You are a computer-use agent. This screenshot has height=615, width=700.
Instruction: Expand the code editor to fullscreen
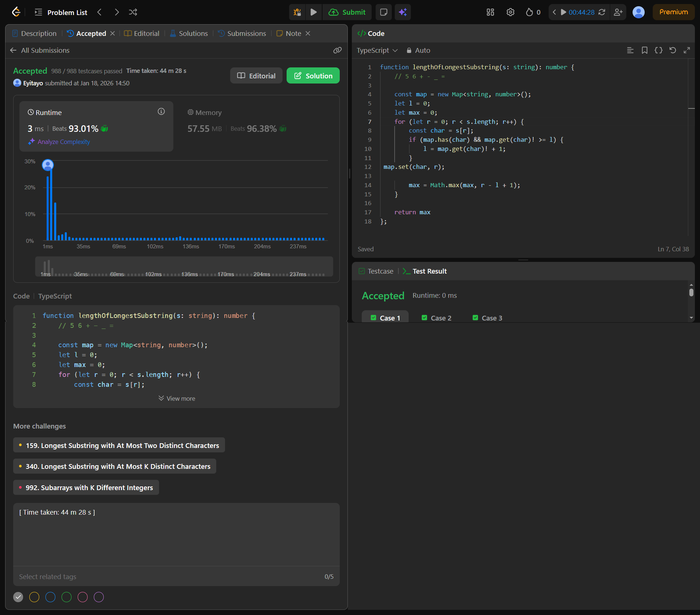tap(687, 50)
